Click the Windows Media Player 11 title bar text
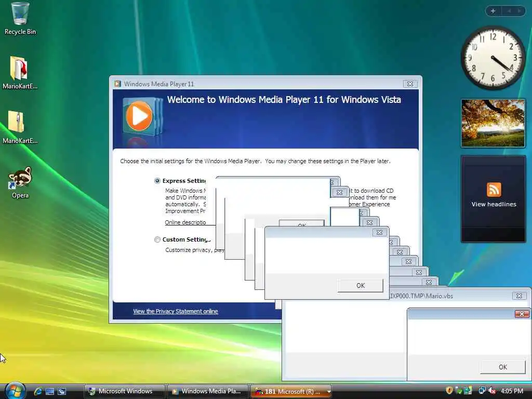This screenshot has height=399, width=532. 159,84
